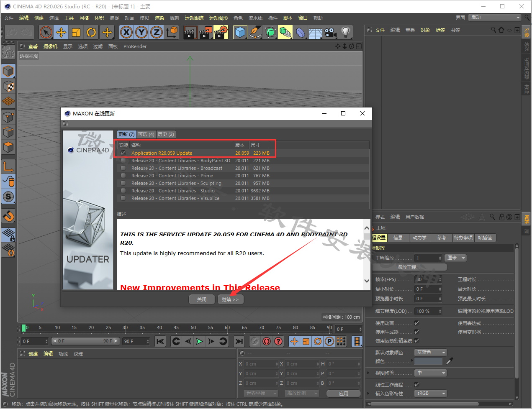Select the Live Selection arrow tool
Screen dimensions: 532x409
pyautogui.click(x=46, y=32)
